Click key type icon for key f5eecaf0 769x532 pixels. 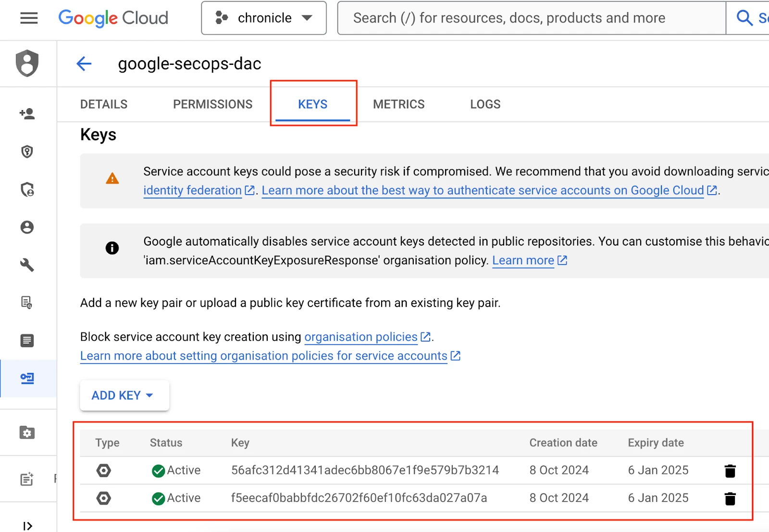coord(104,498)
